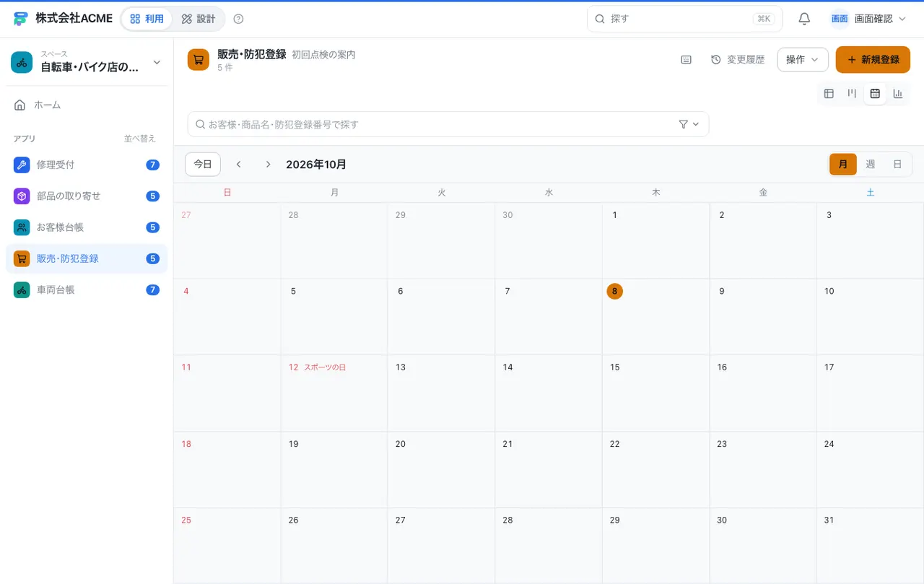
Task: Switch to chart view icon
Action: [898, 93]
